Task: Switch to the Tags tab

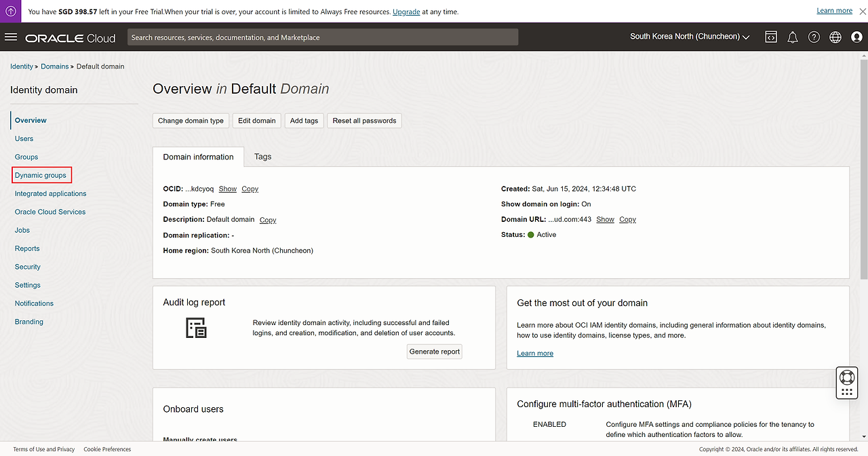Action: coord(262,157)
